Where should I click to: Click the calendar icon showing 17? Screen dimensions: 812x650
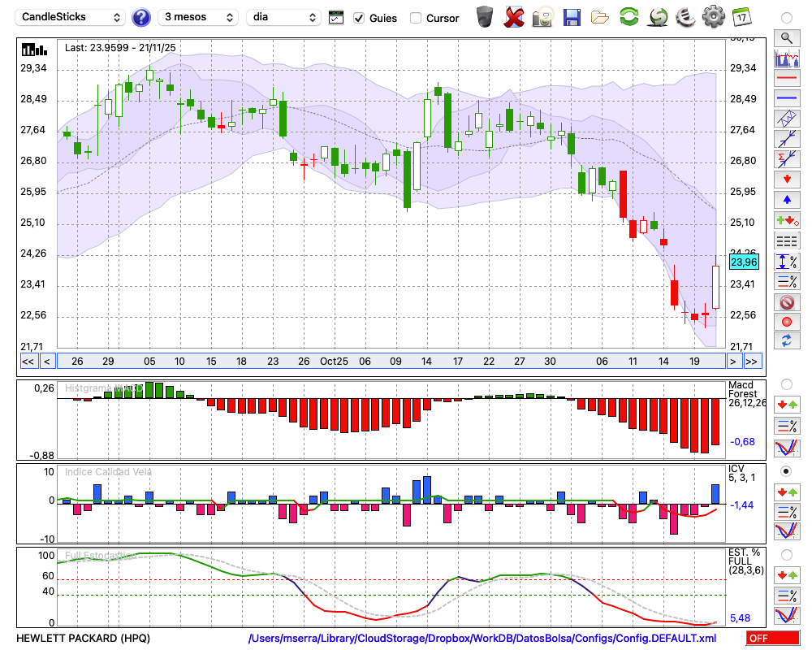pyautogui.click(x=741, y=17)
